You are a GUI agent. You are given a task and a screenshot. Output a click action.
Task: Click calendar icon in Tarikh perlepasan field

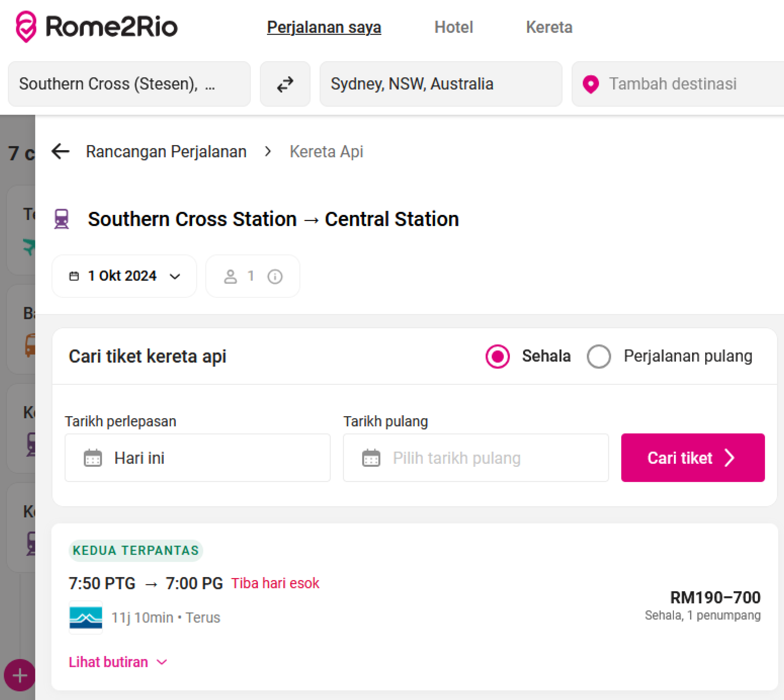coord(93,458)
